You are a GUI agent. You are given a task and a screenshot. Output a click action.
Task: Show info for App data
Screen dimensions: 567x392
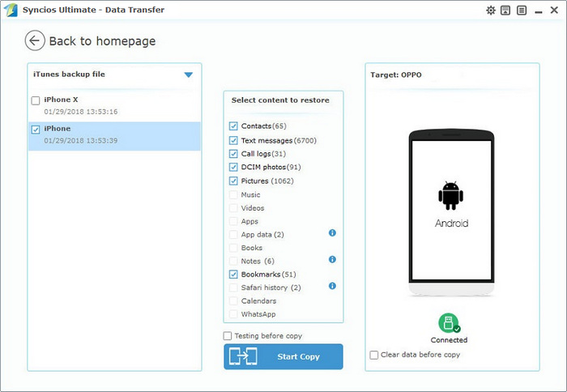[332, 233]
